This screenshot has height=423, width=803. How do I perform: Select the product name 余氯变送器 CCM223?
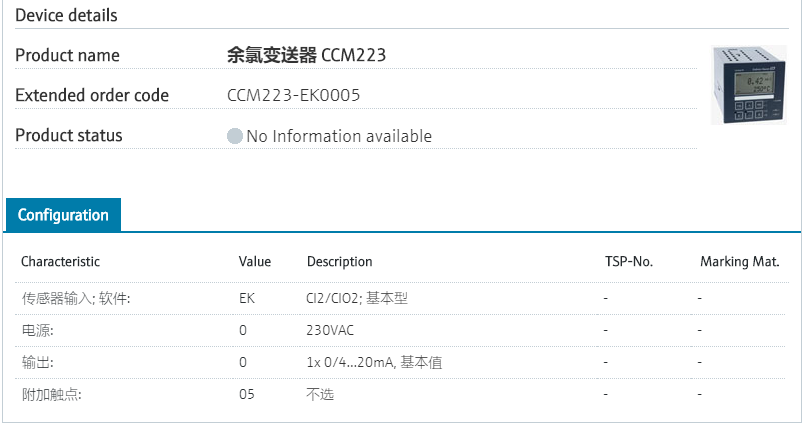tap(306, 55)
